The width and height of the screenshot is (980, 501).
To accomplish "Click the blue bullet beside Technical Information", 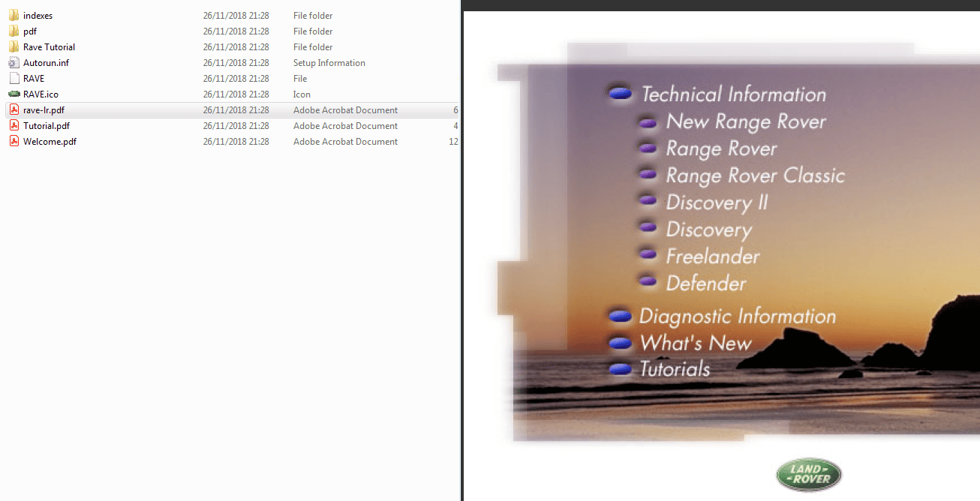I will tap(620, 94).
